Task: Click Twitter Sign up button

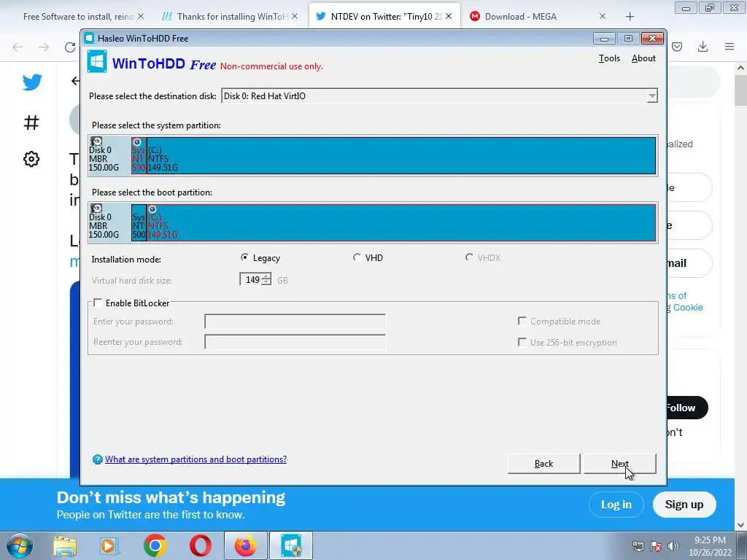Action: (x=684, y=505)
